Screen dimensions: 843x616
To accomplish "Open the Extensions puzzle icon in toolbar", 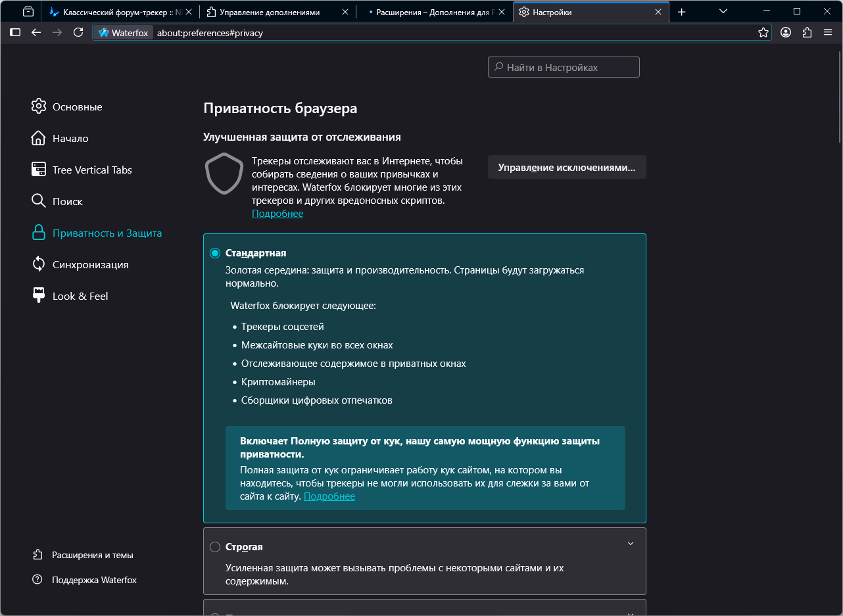I will (807, 32).
